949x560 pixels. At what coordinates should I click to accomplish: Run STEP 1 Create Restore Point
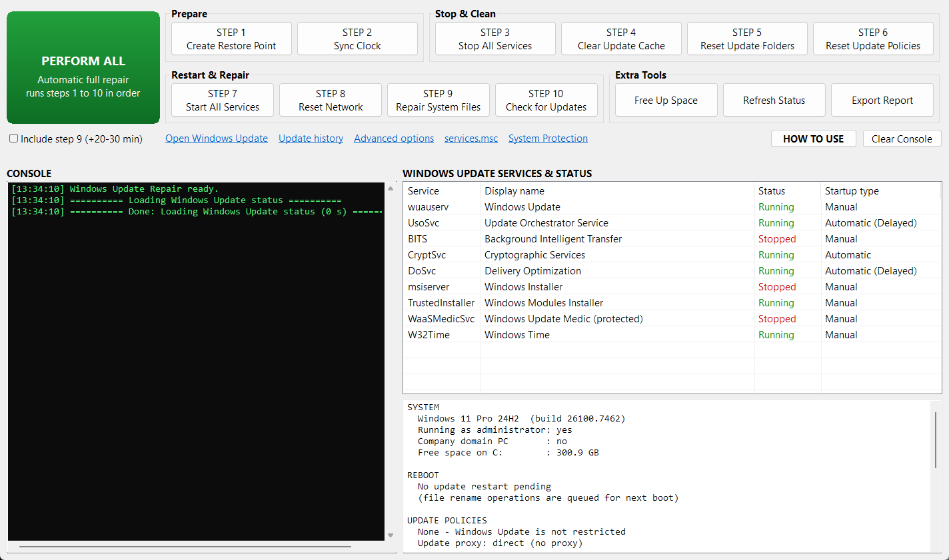tap(231, 39)
